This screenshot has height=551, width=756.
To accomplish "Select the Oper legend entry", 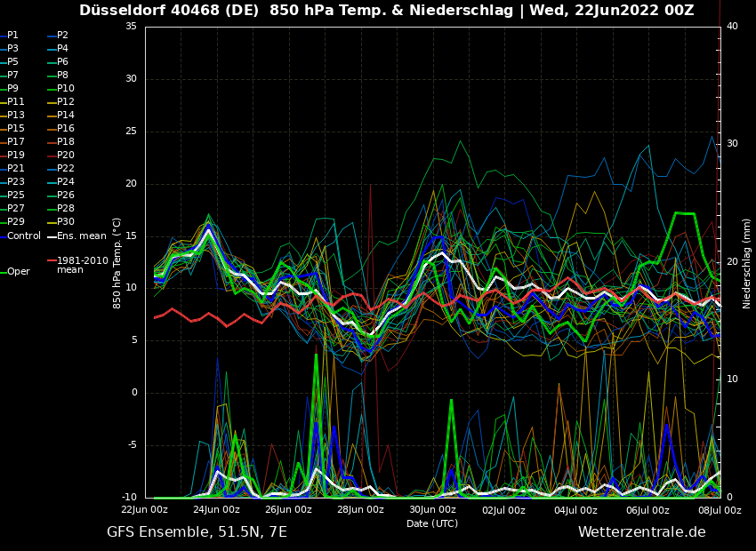I will [x=19, y=272].
